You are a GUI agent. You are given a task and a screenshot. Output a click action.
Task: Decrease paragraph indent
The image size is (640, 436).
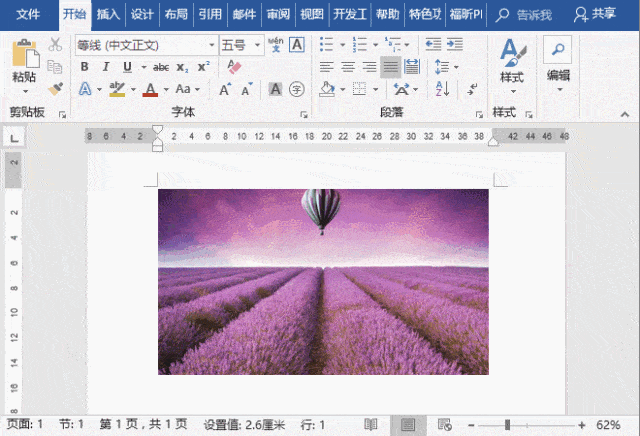coord(433,44)
